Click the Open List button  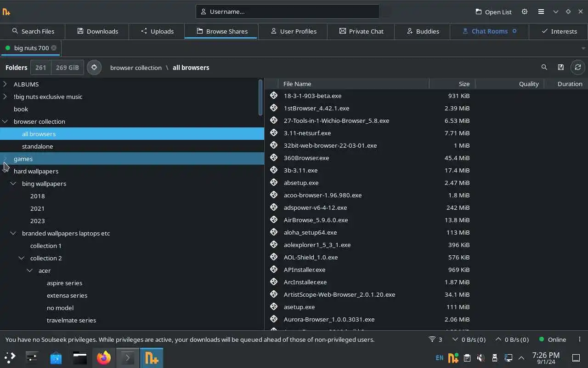coord(493,11)
